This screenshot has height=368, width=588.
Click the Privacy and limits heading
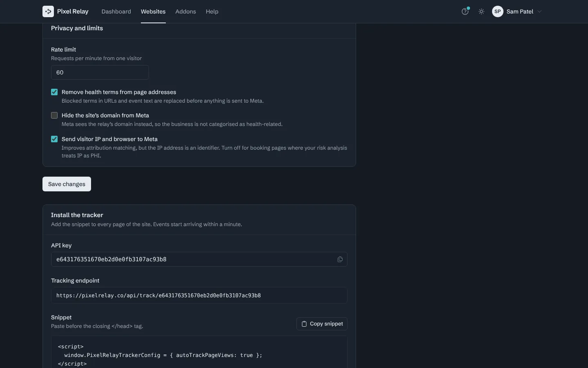click(77, 28)
